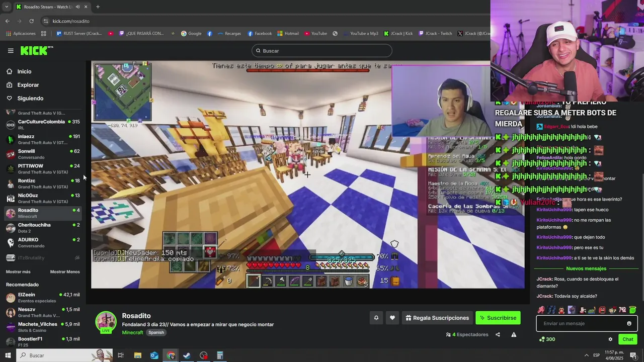Focus the Windows taskbar Buscar box
The image size is (644, 362).
(x=64, y=355)
